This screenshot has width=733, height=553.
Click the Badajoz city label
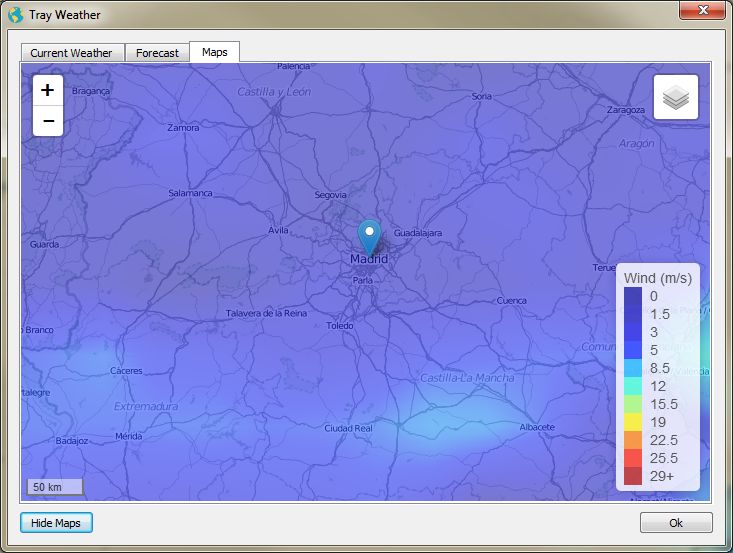[x=72, y=441]
